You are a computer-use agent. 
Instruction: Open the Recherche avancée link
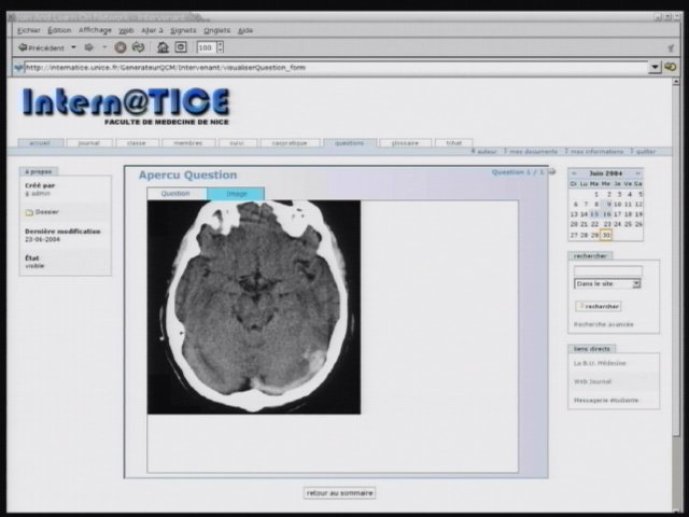pos(604,325)
